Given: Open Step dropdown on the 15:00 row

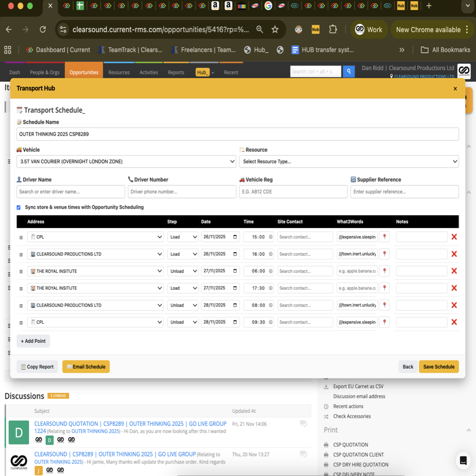Looking at the screenshot, I should [x=183, y=237].
